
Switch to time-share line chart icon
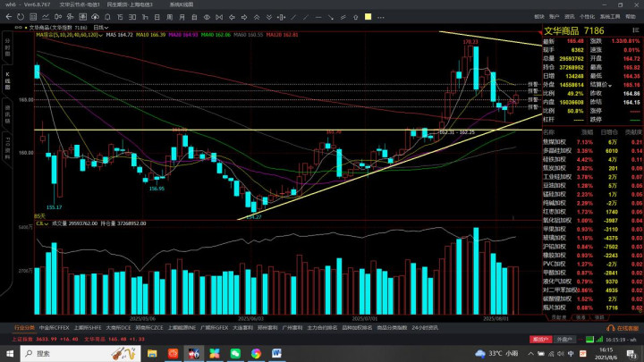tap(46, 17)
